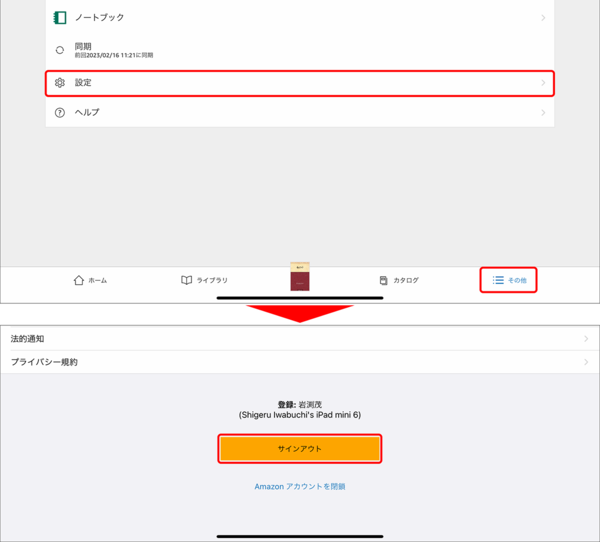This screenshot has width=600, height=542.
Task: Click the orange サインアウト button
Action: point(300,449)
